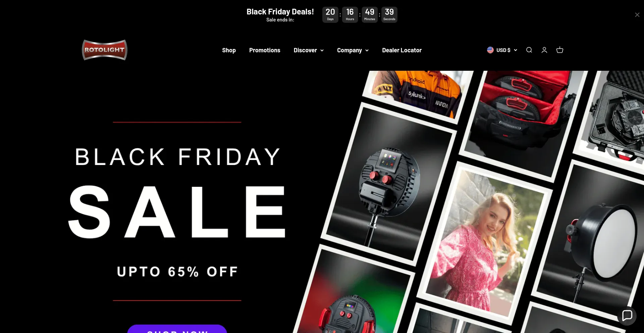The image size is (644, 333).
Task: Open the search icon in the header
Action: coord(529,50)
